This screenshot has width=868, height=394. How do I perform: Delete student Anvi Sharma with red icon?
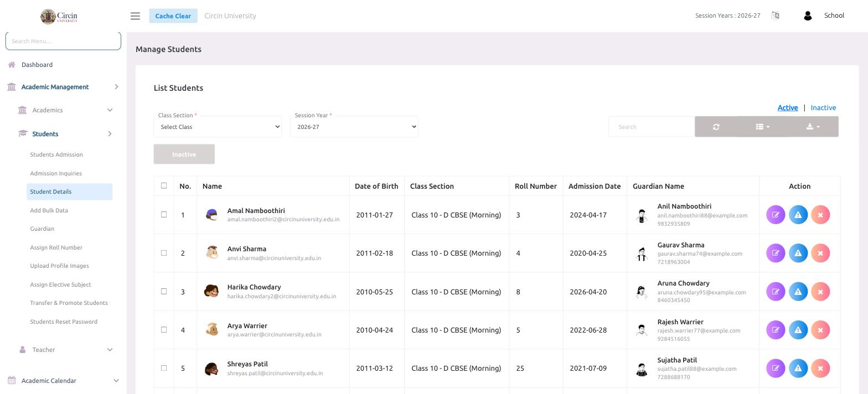click(x=820, y=253)
